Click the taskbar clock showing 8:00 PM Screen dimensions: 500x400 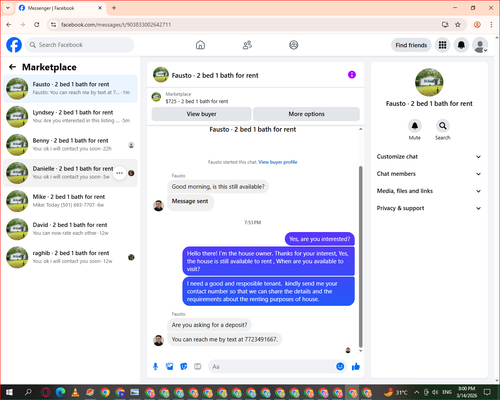click(x=467, y=392)
